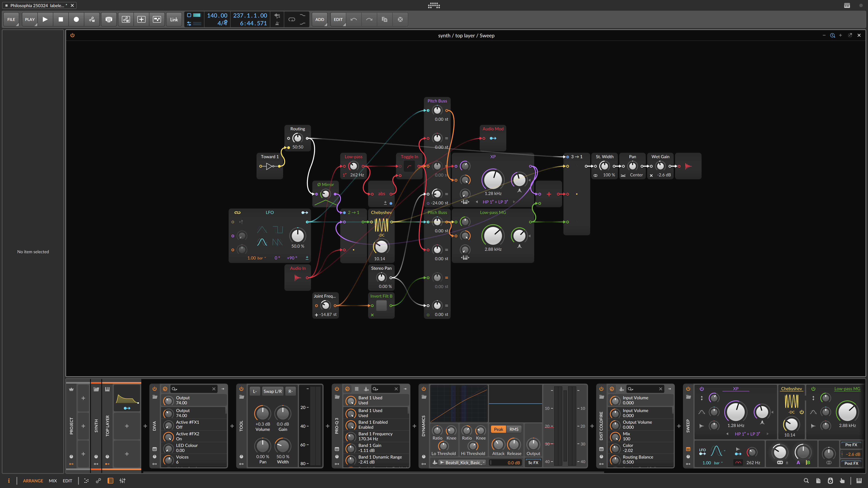868x488 pixels.
Task: Toggle the arranger loop button
Action: point(292,20)
